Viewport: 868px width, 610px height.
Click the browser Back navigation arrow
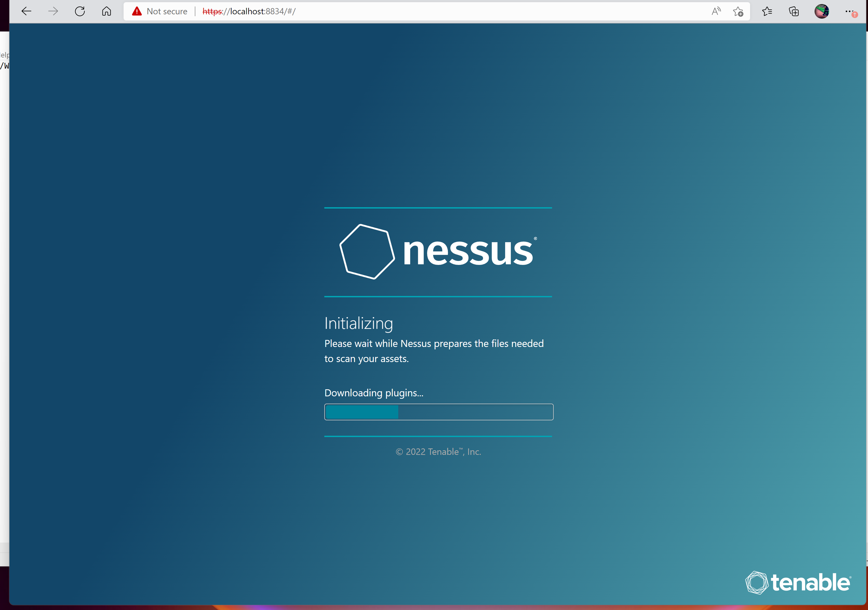pyautogui.click(x=26, y=11)
